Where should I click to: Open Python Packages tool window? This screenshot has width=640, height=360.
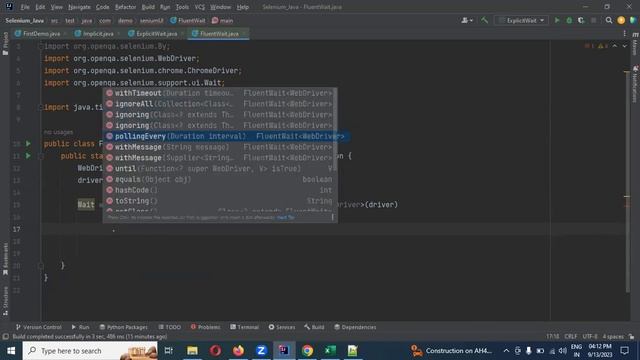point(123,327)
